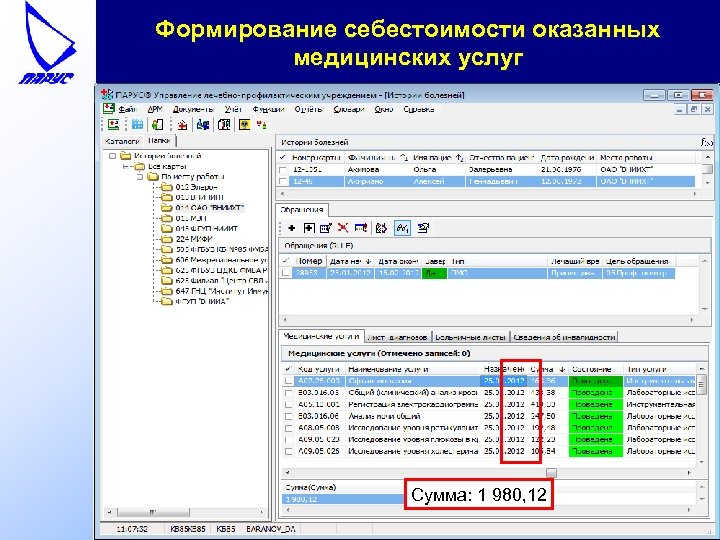Delete record using the red X icon
720x540 pixels.
[x=343, y=228]
